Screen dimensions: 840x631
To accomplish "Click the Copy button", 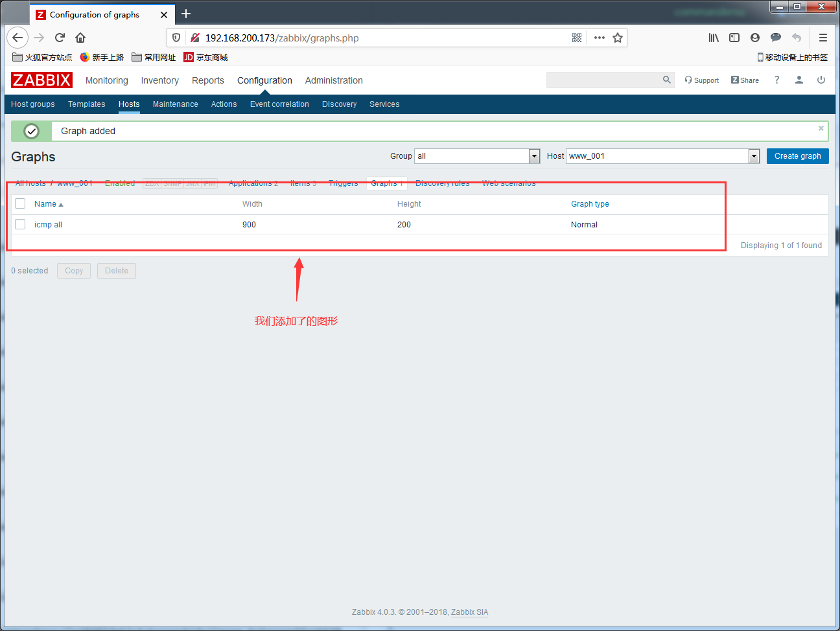I will [x=74, y=271].
